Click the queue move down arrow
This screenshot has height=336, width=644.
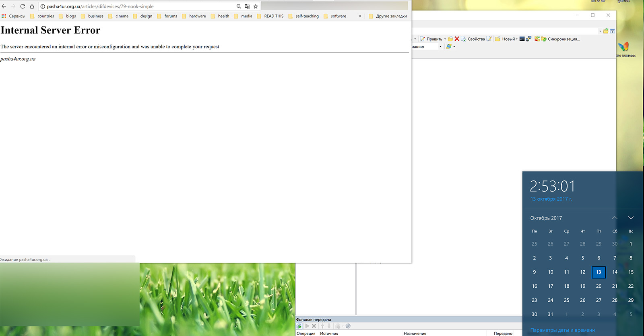click(x=329, y=326)
